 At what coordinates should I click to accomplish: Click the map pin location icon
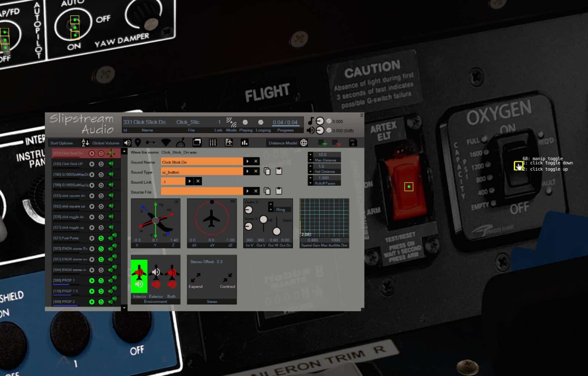pos(138,143)
